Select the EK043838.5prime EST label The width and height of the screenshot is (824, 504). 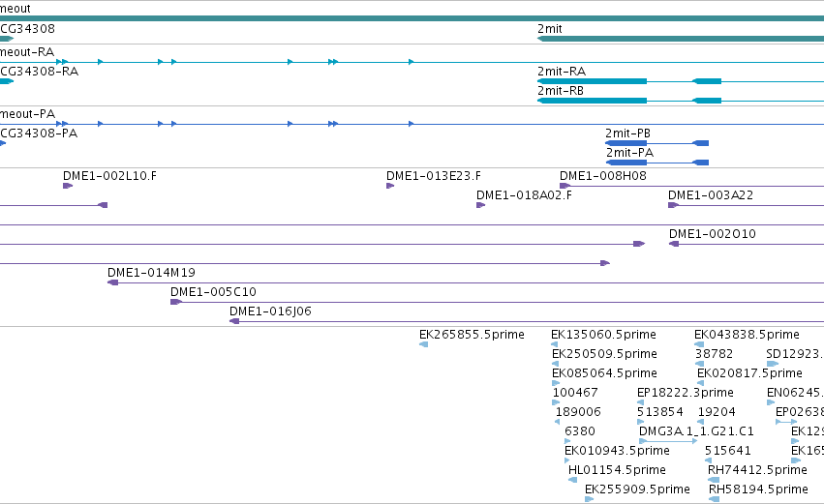pos(747,335)
